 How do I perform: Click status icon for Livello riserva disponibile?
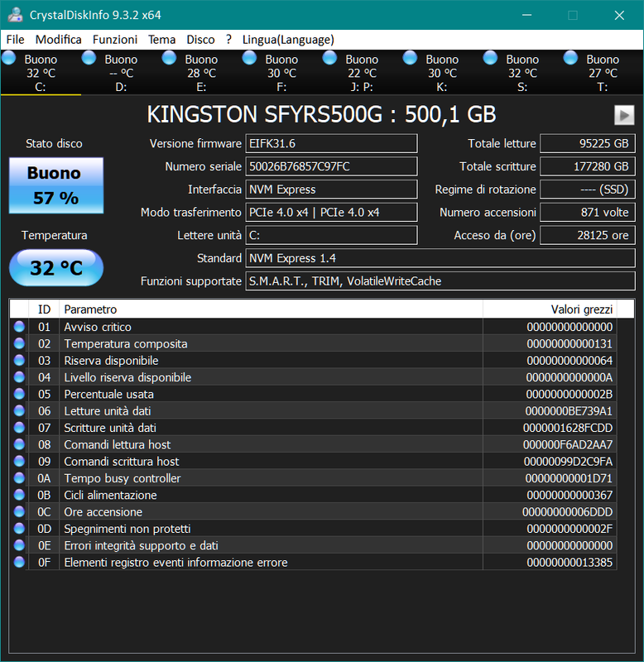coord(19,377)
